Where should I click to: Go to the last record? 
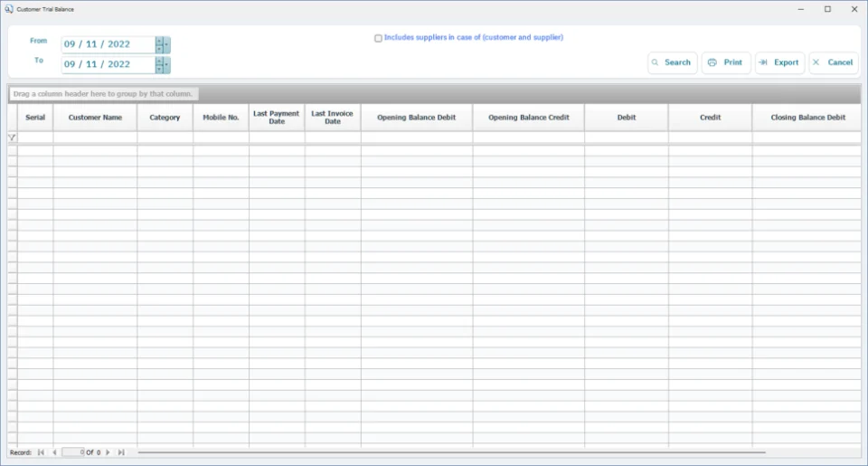point(121,452)
